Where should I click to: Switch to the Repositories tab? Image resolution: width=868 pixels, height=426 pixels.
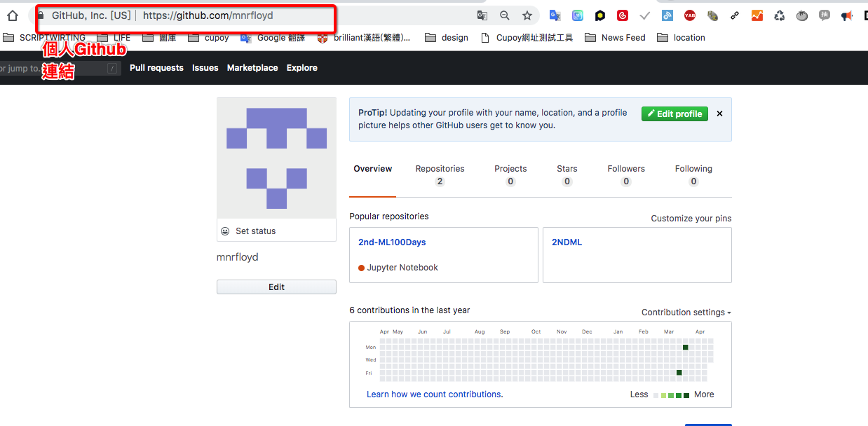(440, 174)
